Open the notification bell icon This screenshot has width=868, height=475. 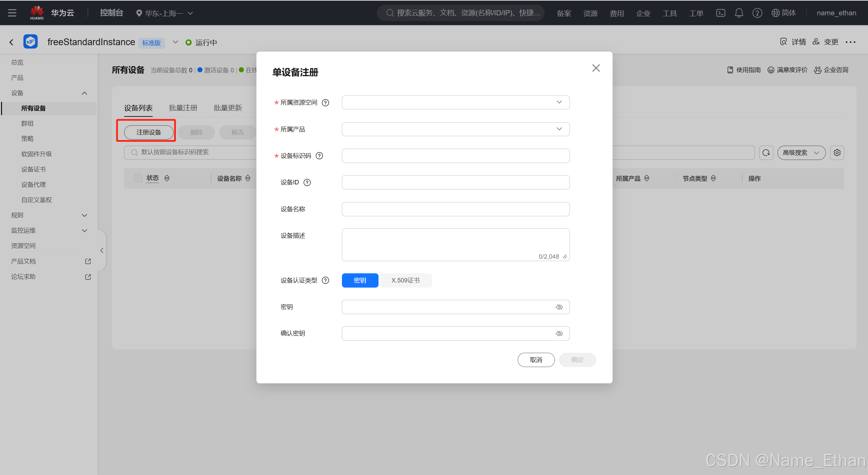click(x=739, y=13)
